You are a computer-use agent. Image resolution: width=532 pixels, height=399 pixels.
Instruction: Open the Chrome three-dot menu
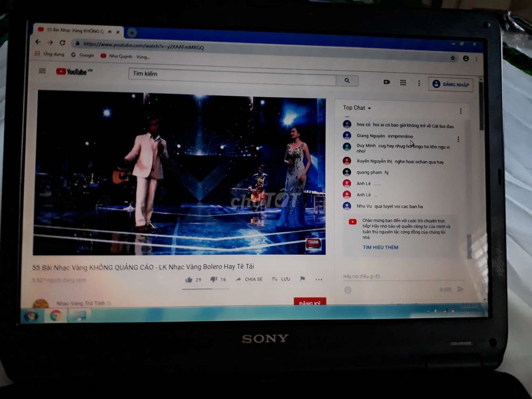(x=476, y=59)
